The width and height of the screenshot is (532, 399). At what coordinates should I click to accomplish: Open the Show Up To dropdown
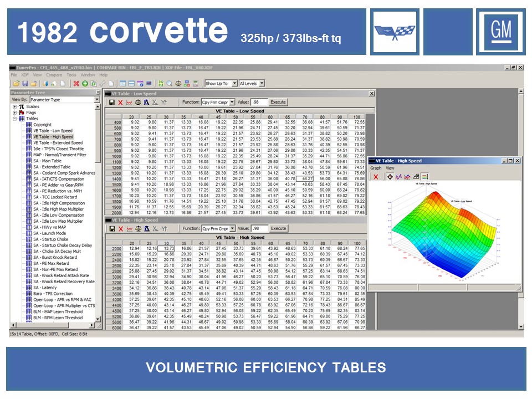point(234,84)
